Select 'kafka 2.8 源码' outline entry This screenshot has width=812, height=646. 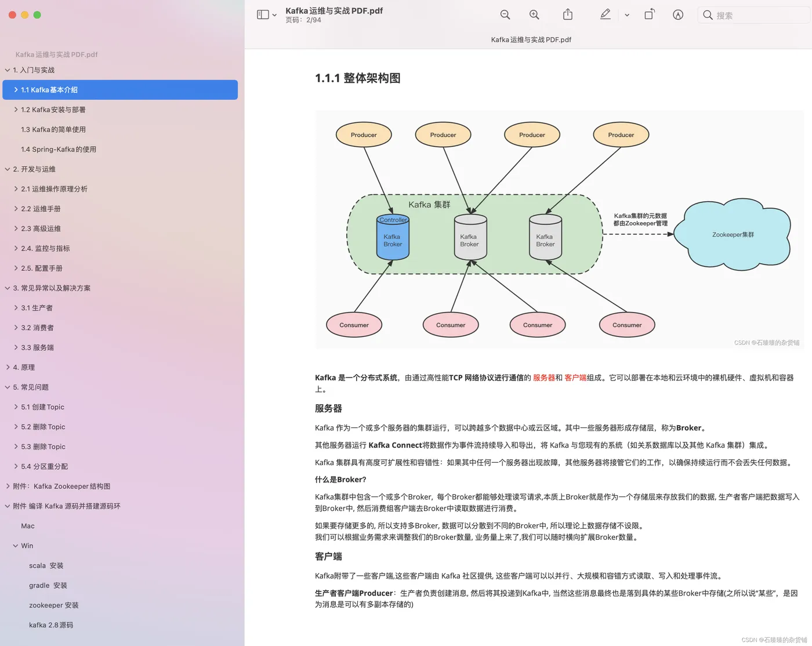pos(51,625)
